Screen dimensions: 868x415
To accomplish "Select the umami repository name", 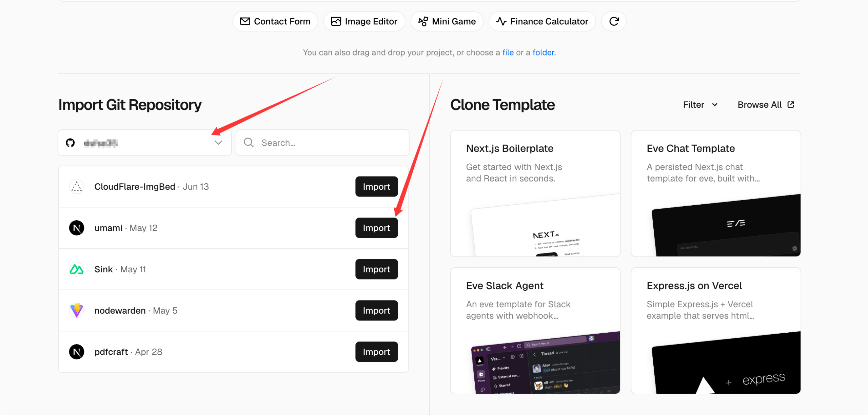I will click(x=108, y=228).
